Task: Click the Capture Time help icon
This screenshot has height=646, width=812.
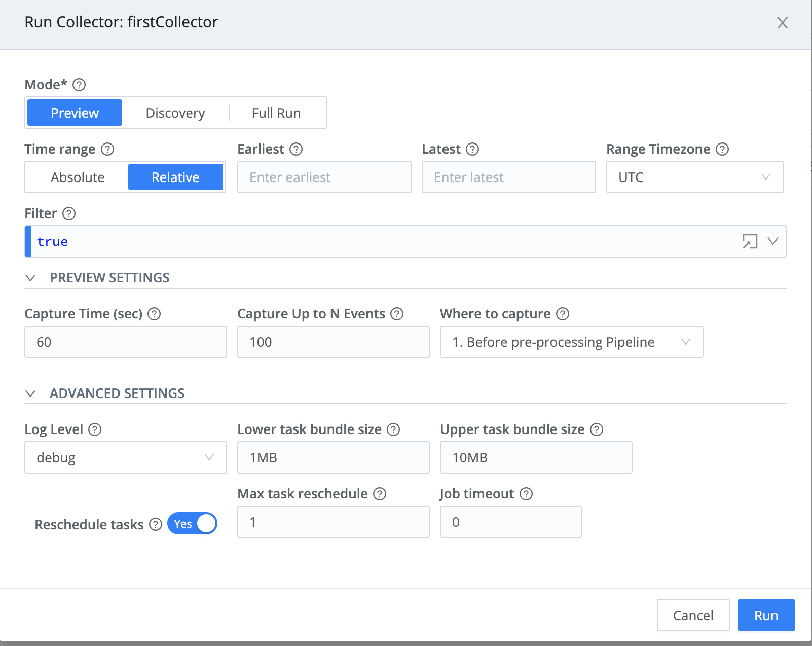Action: [155, 314]
